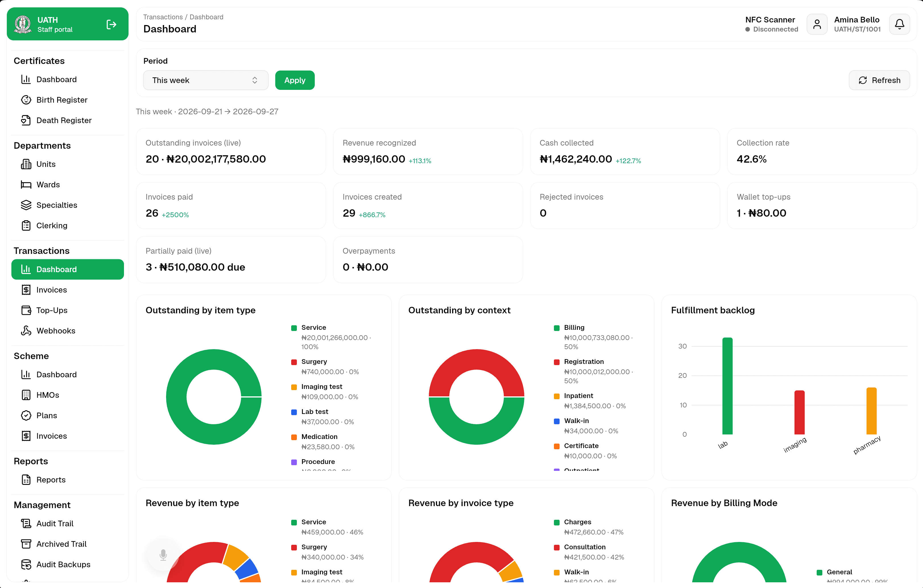Click Scheme Dashboard chart icon
Viewport: 923px width, 588px height.
[x=26, y=374]
